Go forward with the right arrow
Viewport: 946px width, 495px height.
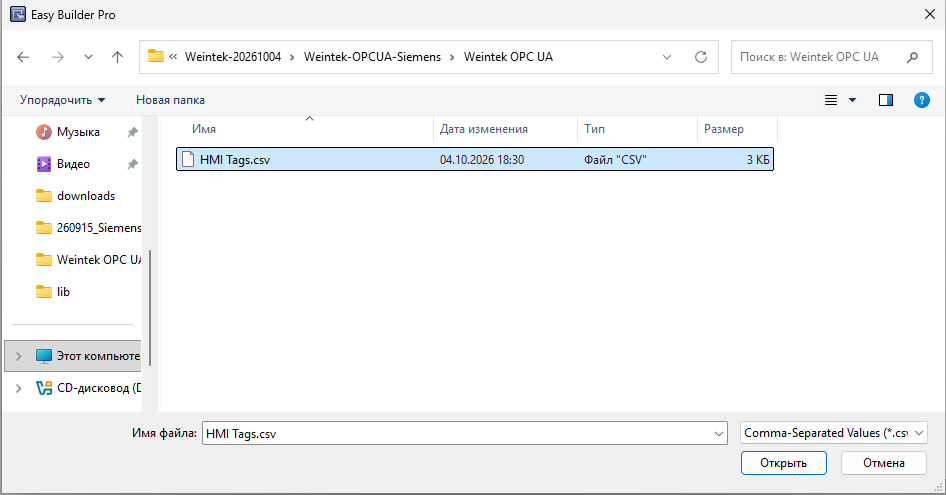(58, 57)
